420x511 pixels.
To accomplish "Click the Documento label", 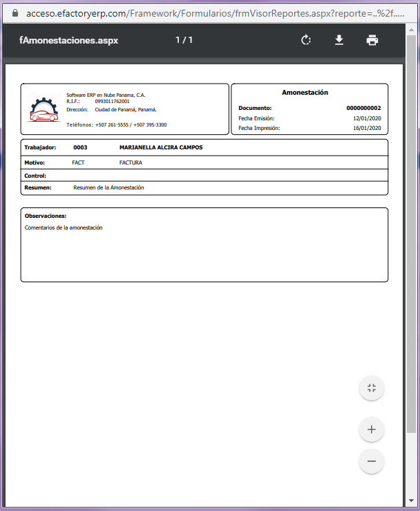I will pyautogui.click(x=255, y=108).
